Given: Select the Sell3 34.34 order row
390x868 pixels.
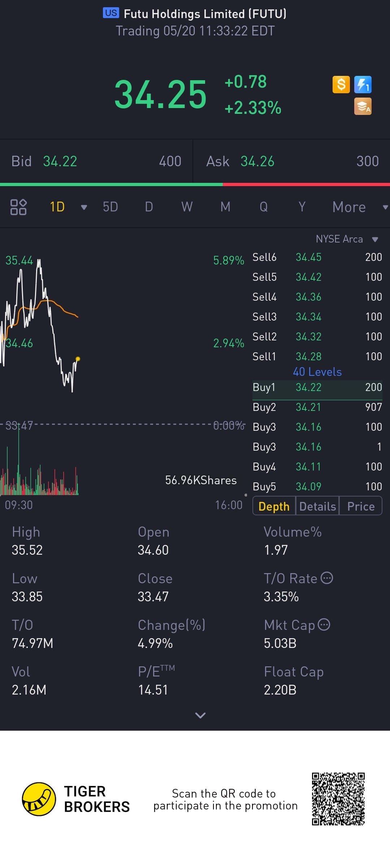Looking at the screenshot, I should 317,317.
